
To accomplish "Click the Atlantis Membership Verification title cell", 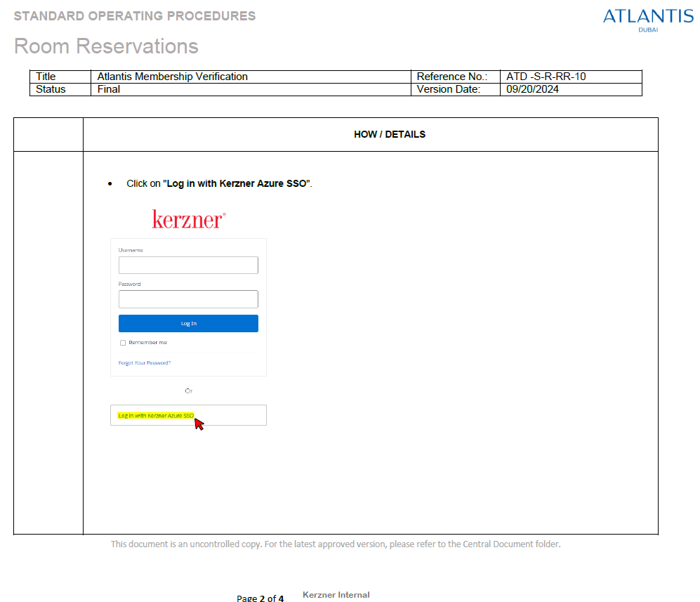I will (251, 77).
